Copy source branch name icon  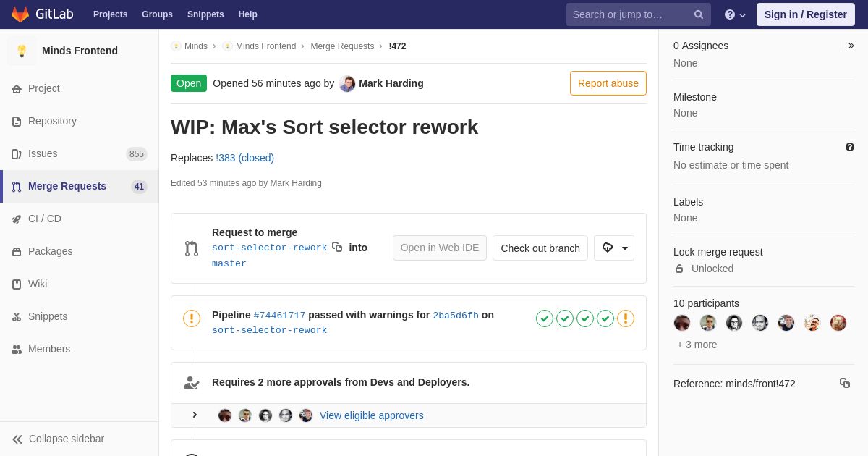tap(337, 247)
